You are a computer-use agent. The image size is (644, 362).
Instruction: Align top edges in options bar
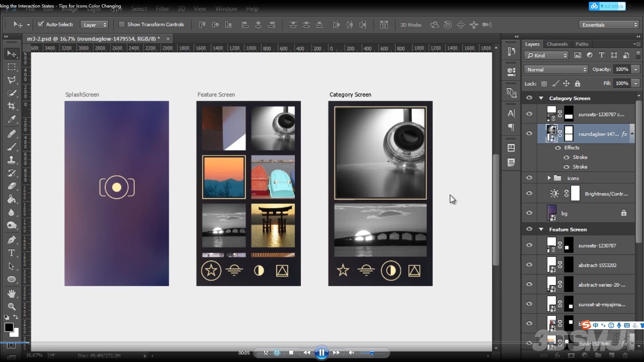(x=202, y=25)
